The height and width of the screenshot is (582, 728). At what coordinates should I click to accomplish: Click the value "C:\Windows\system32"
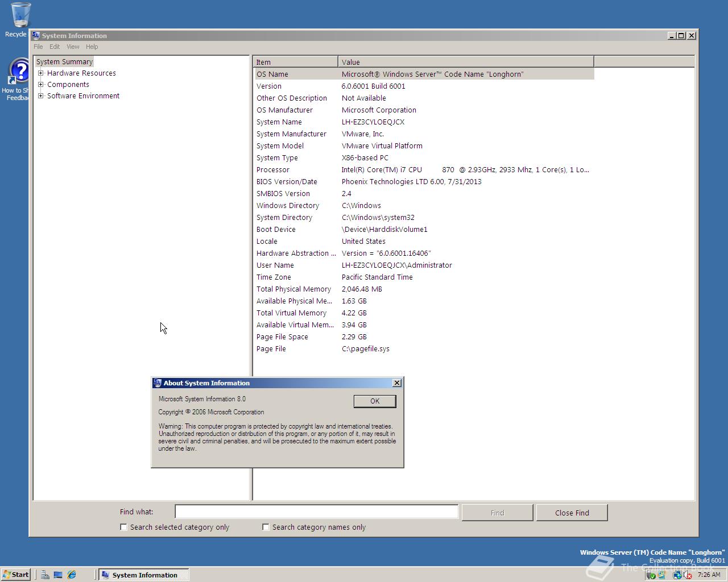point(378,217)
